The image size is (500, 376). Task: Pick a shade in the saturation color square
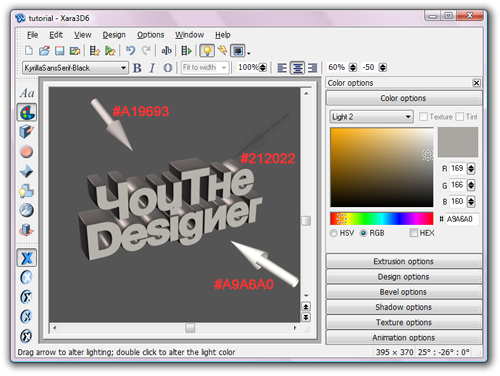pyautogui.click(x=382, y=167)
